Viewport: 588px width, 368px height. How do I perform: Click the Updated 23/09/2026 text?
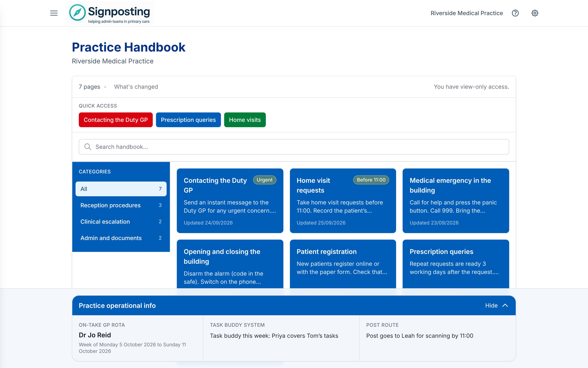[434, 223]
